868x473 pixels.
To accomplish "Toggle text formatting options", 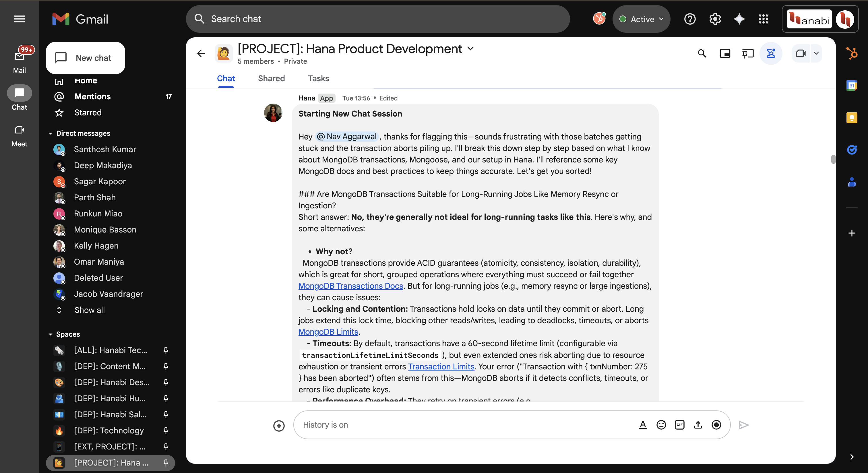I will click(643, 425).
